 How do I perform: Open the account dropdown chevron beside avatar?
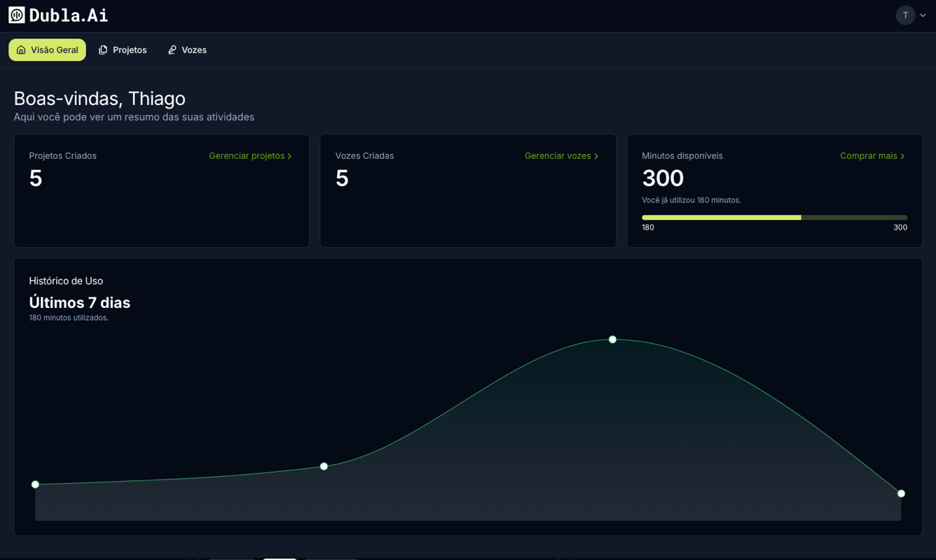(x=923, y=15)
